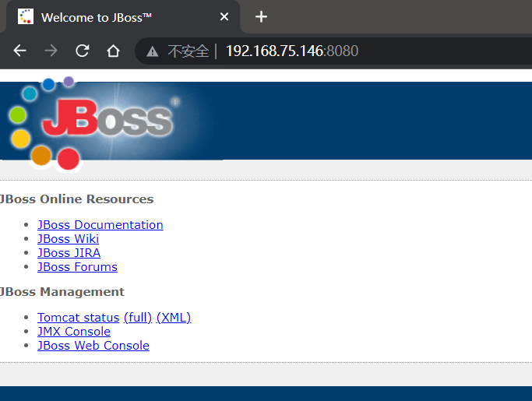Open the JBoss Web Console link
Viewport: 532px width, 401px height.
coord(93,346)
